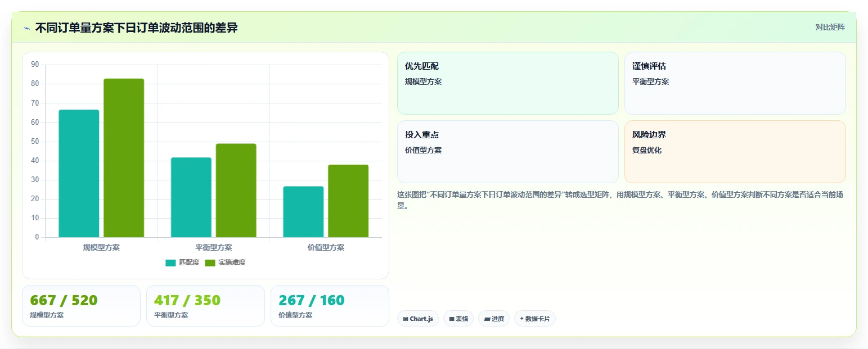Click the description paragraph under the matrix

point(620,200)
